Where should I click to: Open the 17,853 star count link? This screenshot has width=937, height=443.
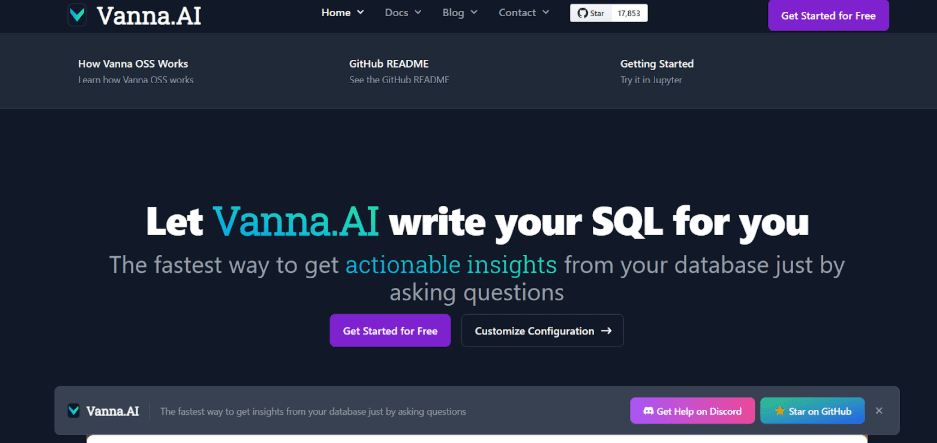point(629,13)
